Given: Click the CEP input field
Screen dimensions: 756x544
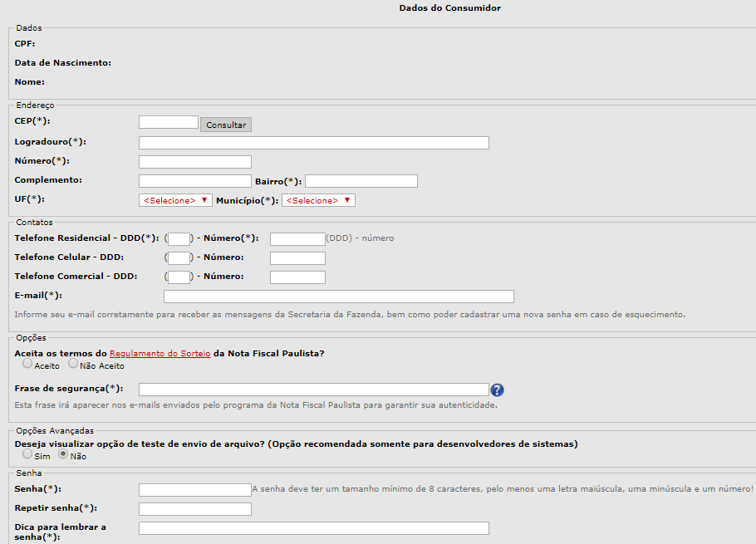Looking at the screenshot, I should pyautogui.click(x=169, y=122).
